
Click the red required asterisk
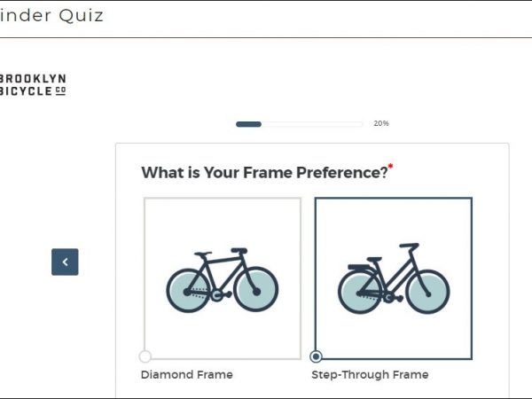(390, 167)
